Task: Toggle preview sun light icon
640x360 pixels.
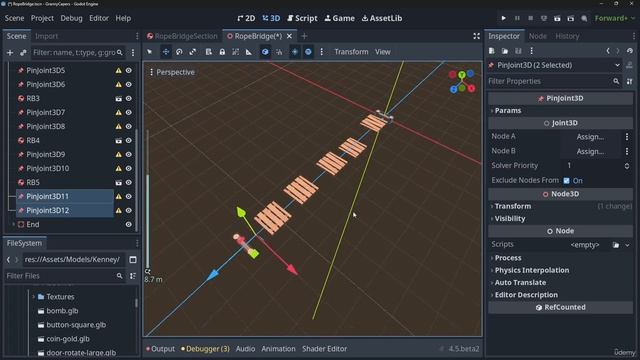Action: 295,52
